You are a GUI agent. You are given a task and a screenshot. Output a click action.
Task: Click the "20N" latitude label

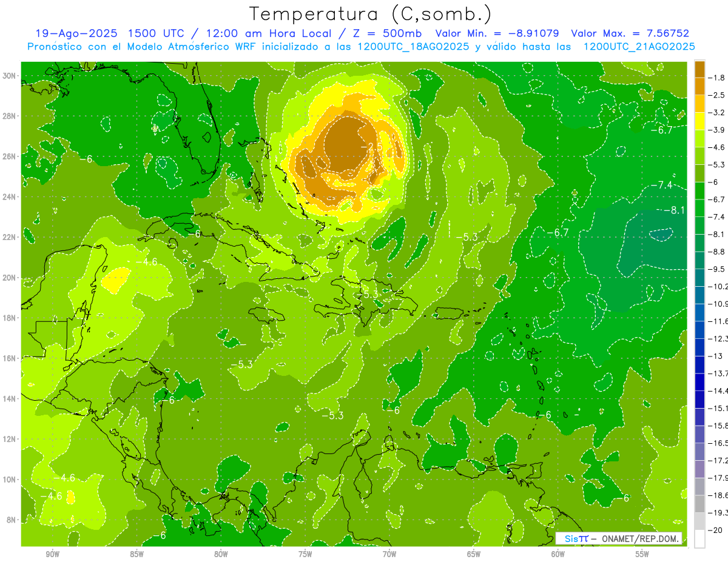click(x=10, y=278)
